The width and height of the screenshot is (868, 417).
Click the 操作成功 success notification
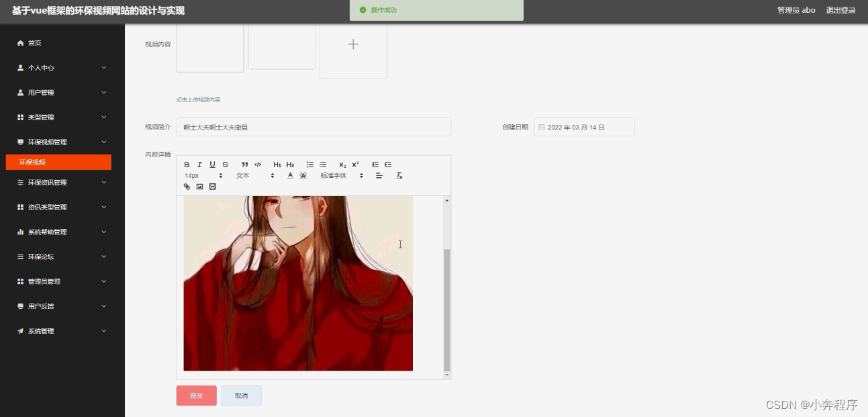(x=436, y=10)
